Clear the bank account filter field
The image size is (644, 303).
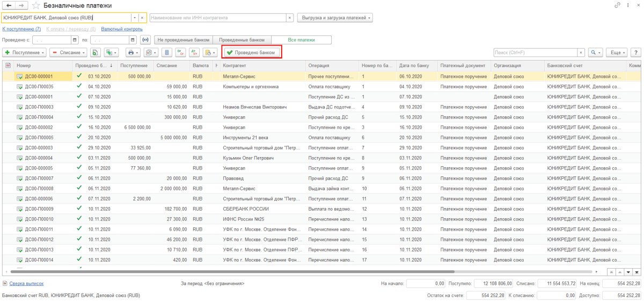[x=142, y=18]
